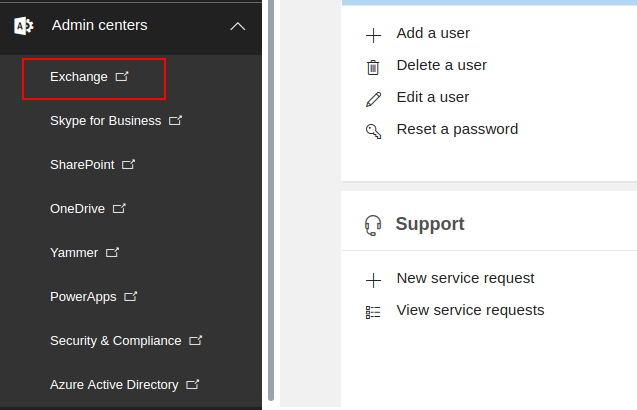Choose Reset a password link
The height and width of the screenshot is (410, 637).
point(457,129)
